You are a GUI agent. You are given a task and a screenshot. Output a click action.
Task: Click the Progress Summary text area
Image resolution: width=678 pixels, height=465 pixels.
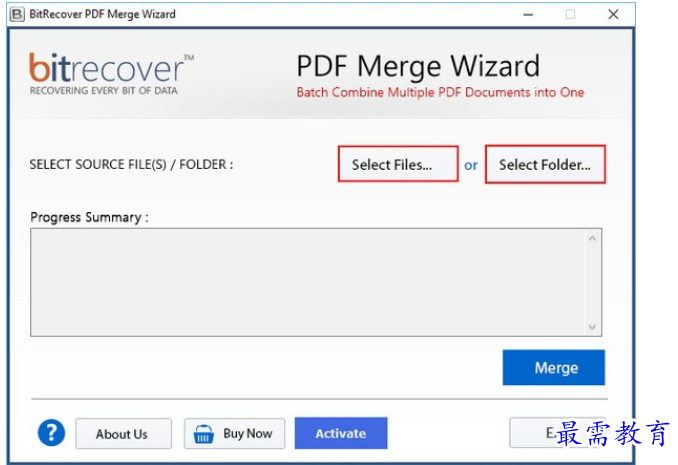[x=316, y=282]
